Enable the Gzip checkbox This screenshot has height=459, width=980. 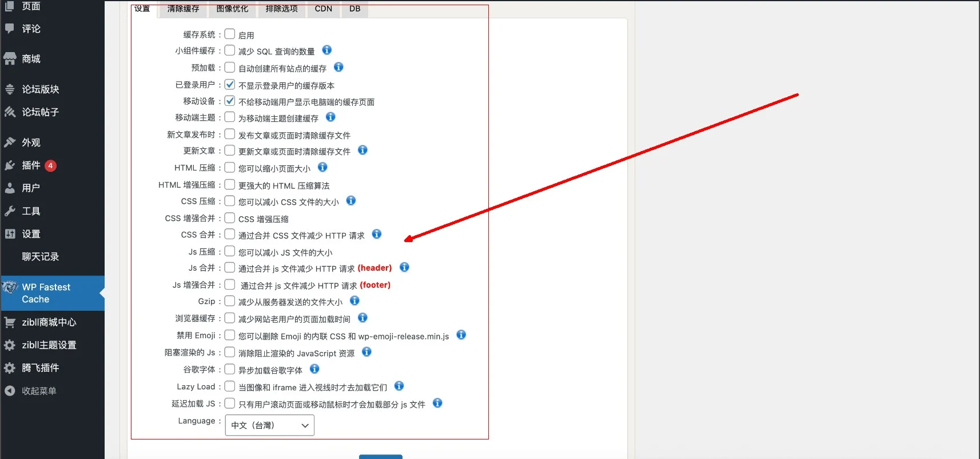point(230,301)
